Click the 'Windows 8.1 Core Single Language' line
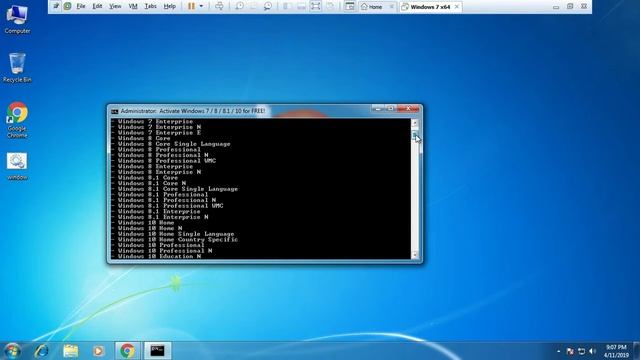 178,189
